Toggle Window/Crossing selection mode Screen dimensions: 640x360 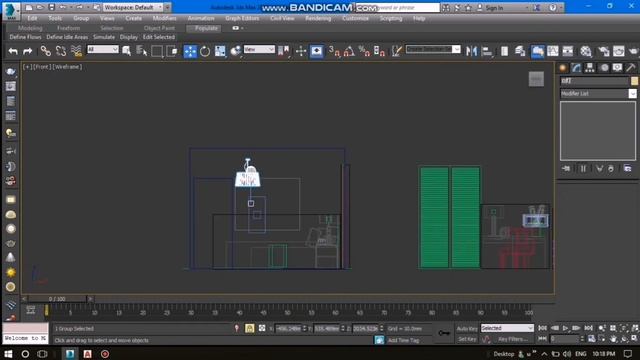tap(172, 51)
